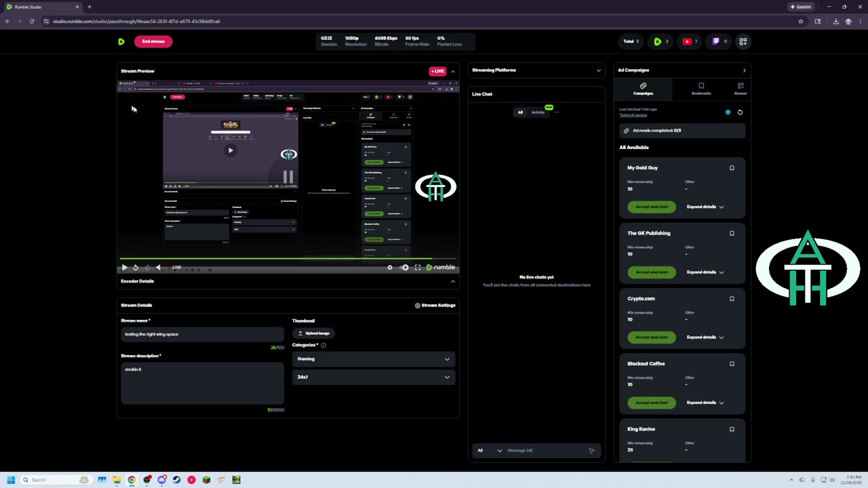This screenshot has height=488, width=868.
Task: Switch to the Campaigns tab
Action: point(643,89)
